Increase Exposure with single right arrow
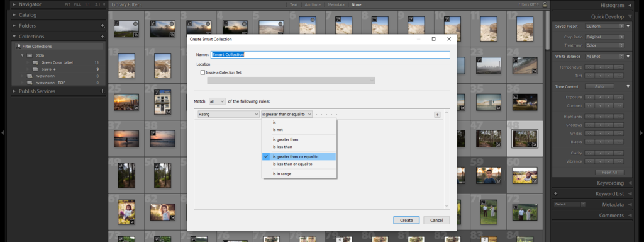Image resolution: width=644 pixels, height=242 pixels. pyautogui.click(x=609, y=97)
